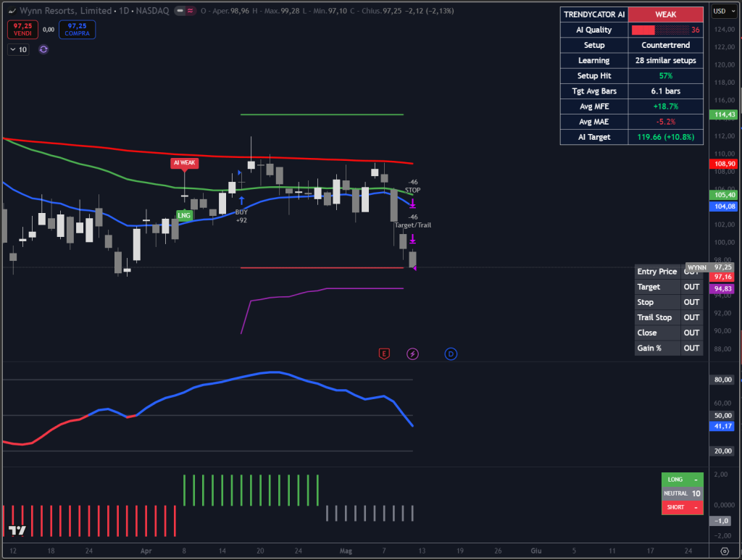Open chart settings gear icon

click(724, 551)
